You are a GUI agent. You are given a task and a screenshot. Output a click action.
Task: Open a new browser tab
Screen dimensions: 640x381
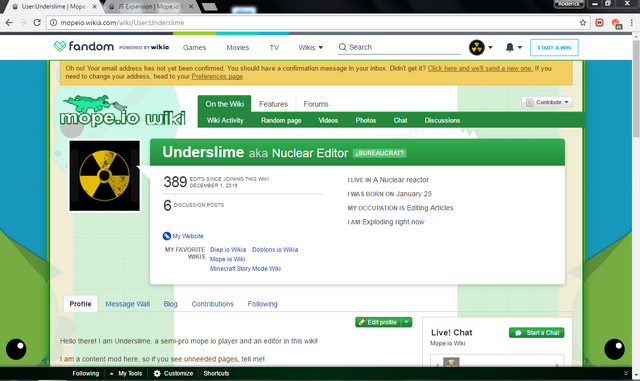pos(209,7)
